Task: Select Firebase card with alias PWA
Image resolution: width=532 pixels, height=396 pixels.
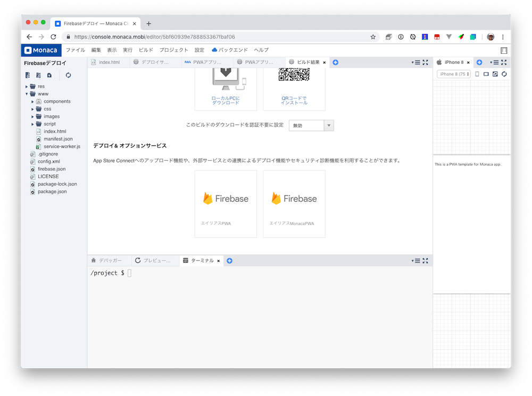Action: [226, 204]
